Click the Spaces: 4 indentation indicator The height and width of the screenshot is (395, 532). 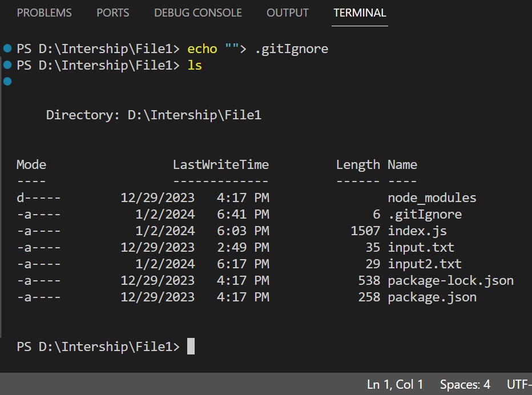click(464, 384)
